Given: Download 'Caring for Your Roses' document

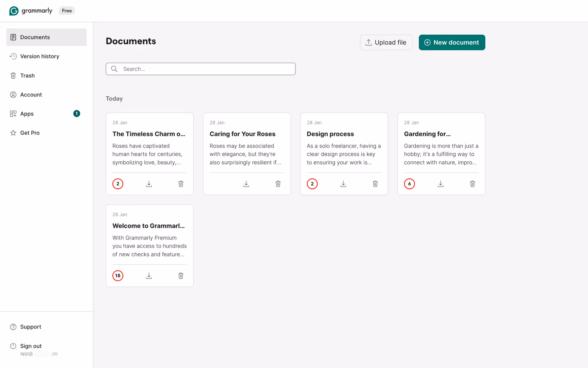Looking at the screenshot, I should [246, 184].
